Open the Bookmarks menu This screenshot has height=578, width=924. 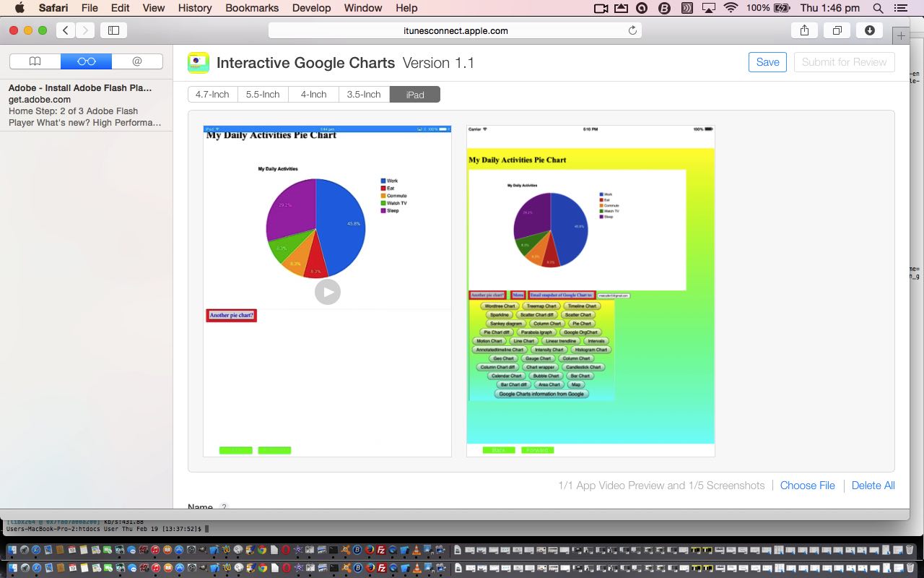pos(250,8)
